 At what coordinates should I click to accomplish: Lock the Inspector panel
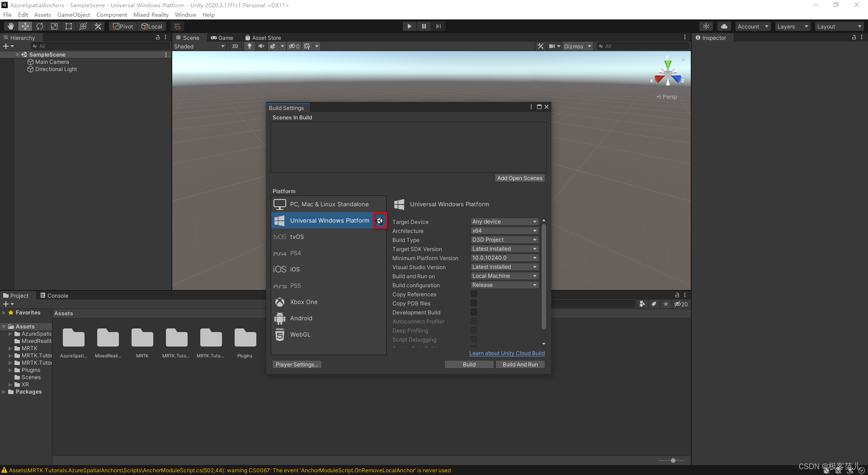coord(854,38)
